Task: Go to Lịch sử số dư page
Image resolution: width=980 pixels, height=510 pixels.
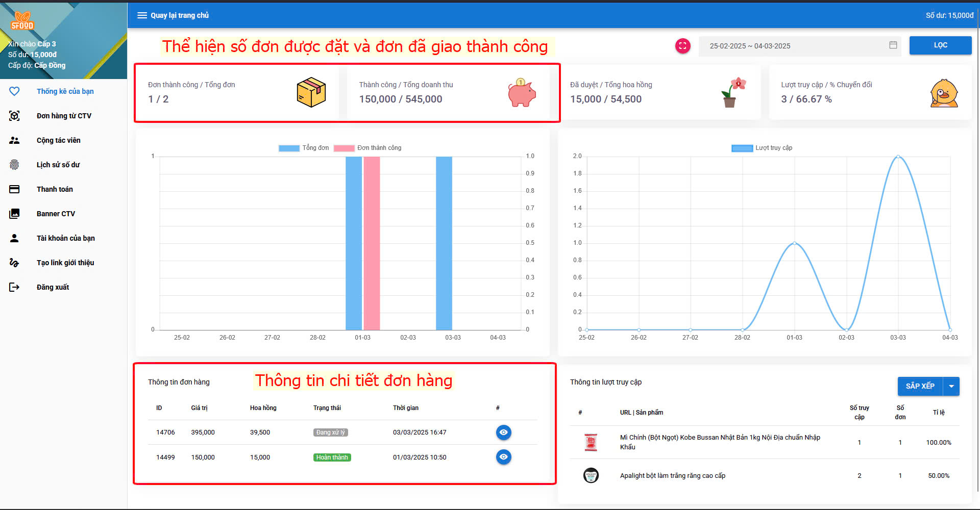Action: point(58,165)
